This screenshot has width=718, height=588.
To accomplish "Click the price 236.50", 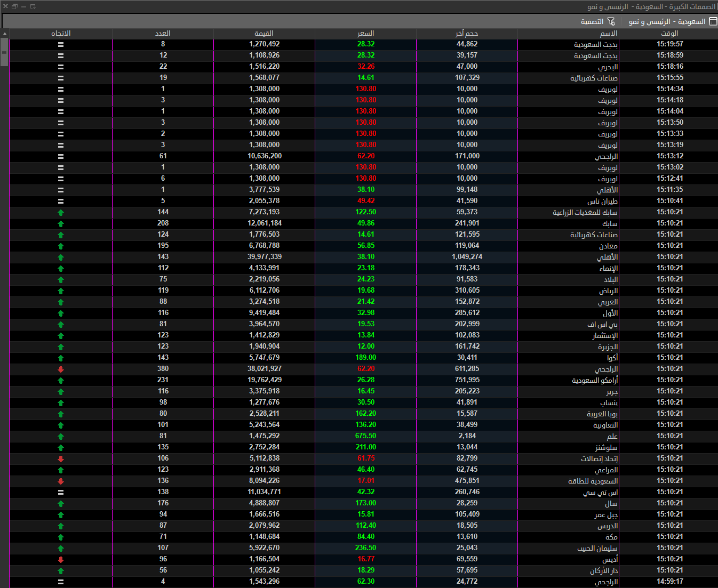I will pyautogui.click(x=366, y=548).
